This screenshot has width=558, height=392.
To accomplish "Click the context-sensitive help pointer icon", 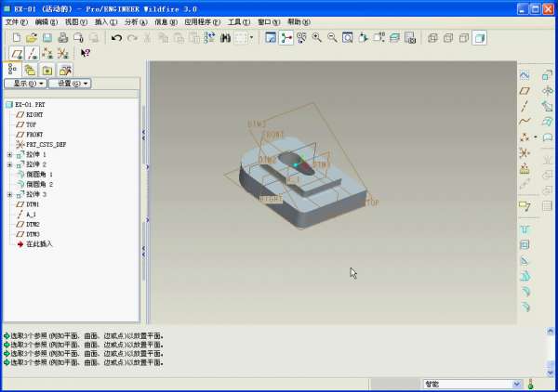I will pyautogui.click(x=86, y=53).
